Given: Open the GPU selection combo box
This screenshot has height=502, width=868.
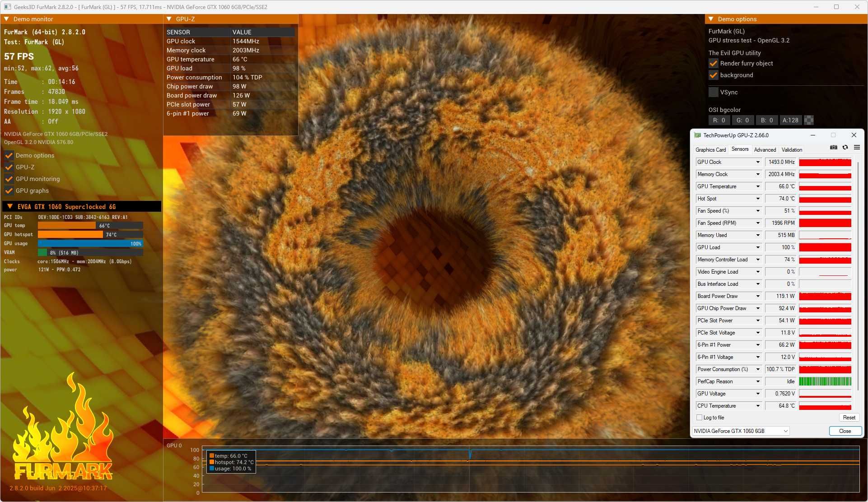Looking at the screenshot, I should pos(741,431).
